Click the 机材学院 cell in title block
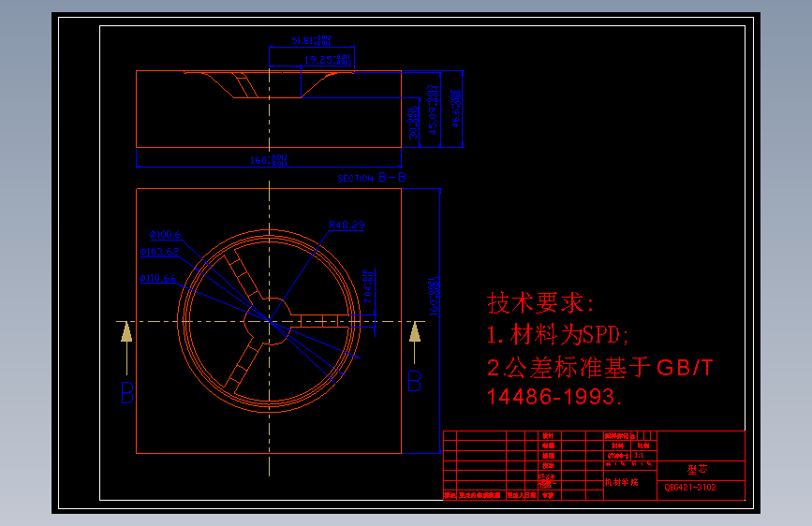This screenshot has width=812, height=526. point(622,482)
